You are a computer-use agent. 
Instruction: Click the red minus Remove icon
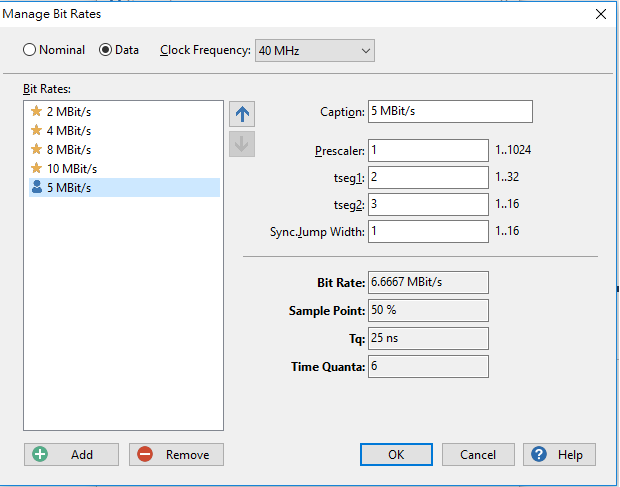tap(145, 454)
